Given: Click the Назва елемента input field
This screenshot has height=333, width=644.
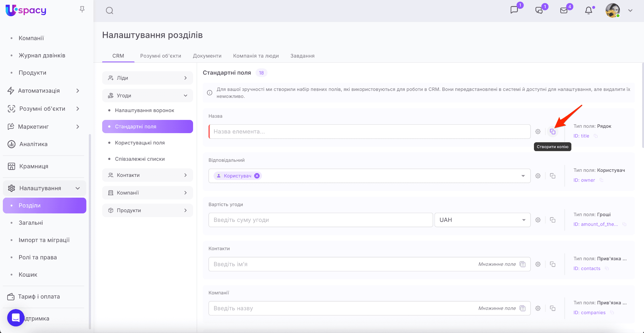Looking at the screenshot, I should pyautogui.click(x=369, y=132).
